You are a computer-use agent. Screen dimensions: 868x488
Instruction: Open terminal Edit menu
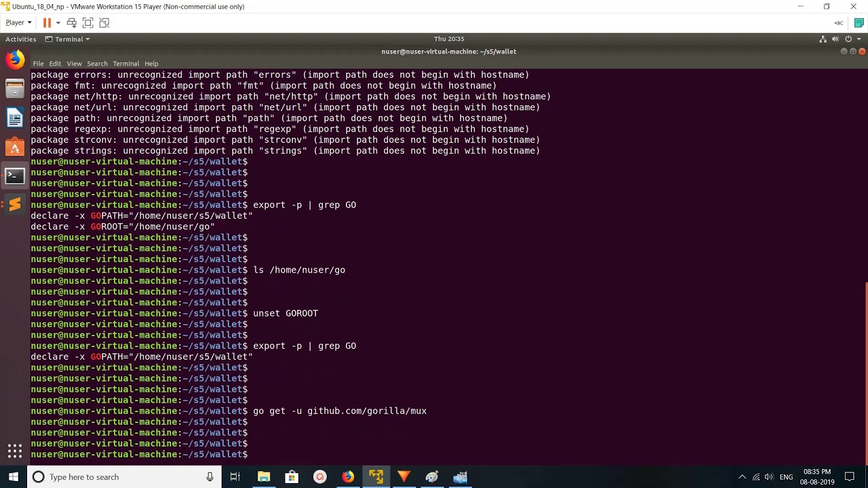pos(55,64)
